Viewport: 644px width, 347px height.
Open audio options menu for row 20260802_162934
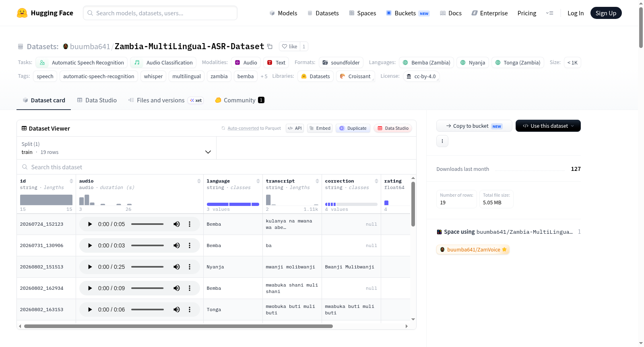click(x=190, y=288)
